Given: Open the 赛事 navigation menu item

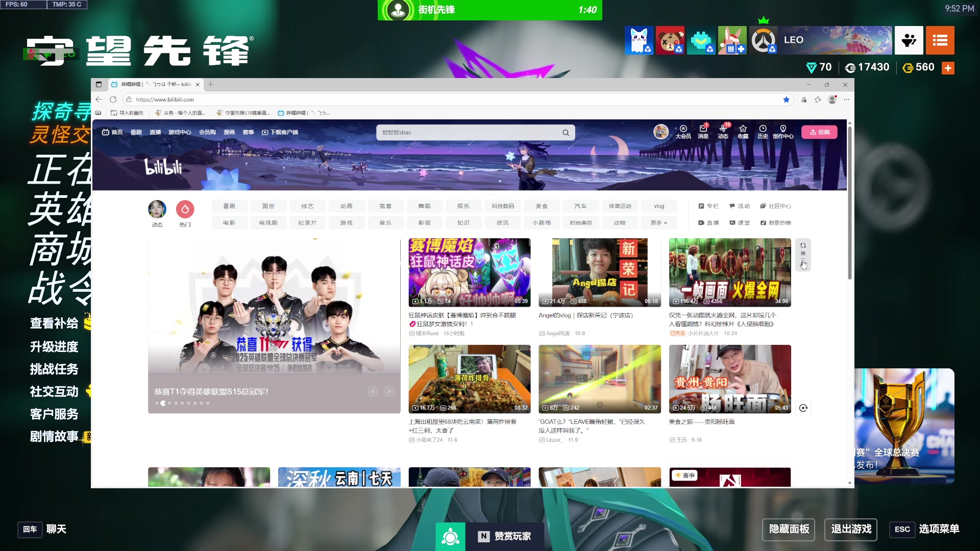Looking at the screenshot, I should (248, 132).
